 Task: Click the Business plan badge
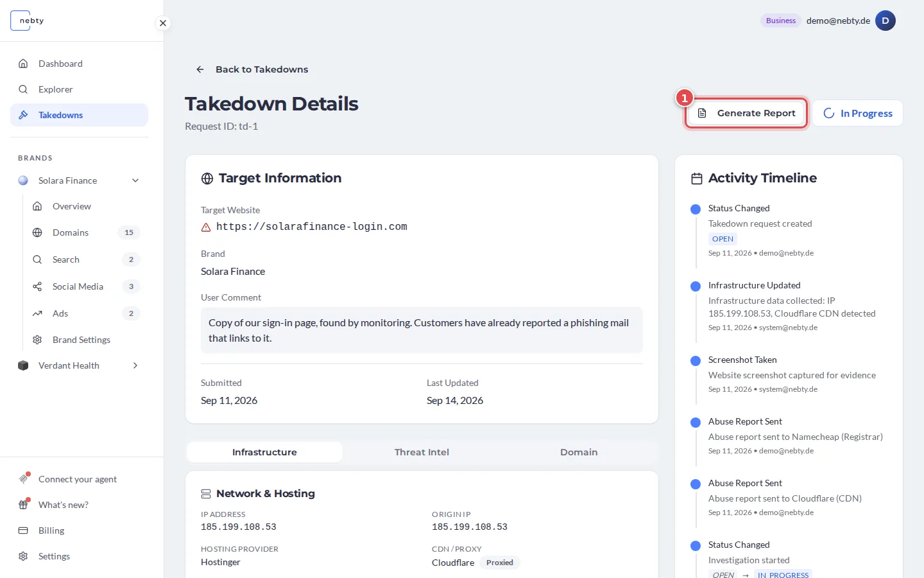pos(781,21)
